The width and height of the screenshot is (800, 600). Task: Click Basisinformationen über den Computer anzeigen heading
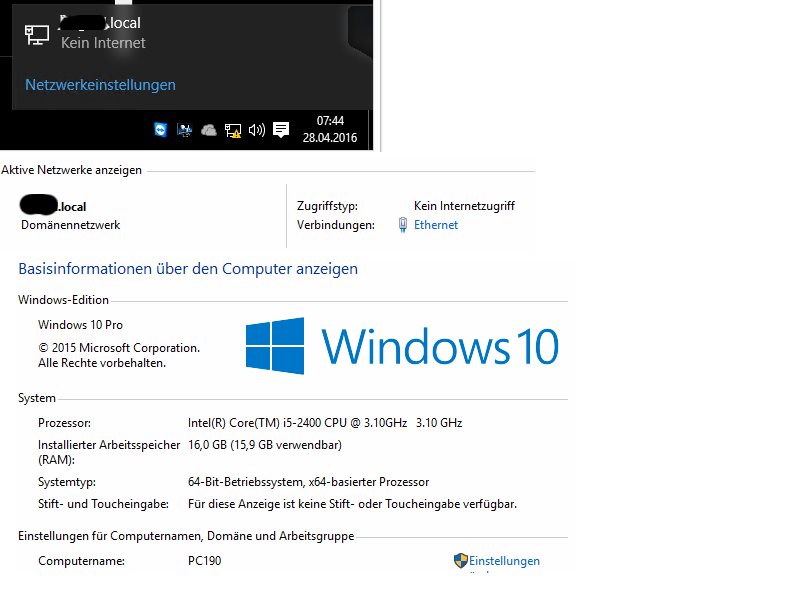(188, 269)
